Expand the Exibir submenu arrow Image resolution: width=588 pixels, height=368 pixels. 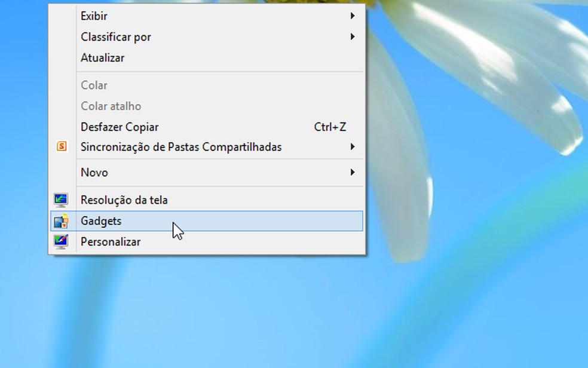click(353, 16)
